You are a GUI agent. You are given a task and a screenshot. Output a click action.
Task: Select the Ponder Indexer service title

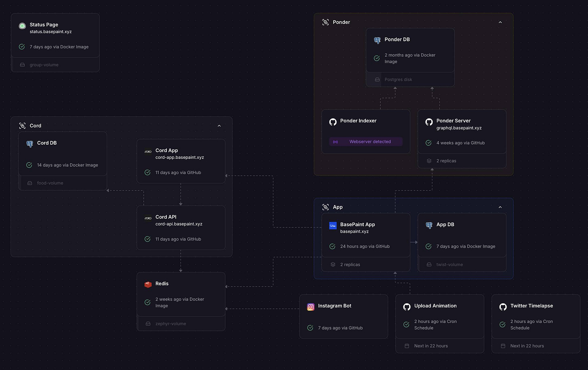pos(358,121)
